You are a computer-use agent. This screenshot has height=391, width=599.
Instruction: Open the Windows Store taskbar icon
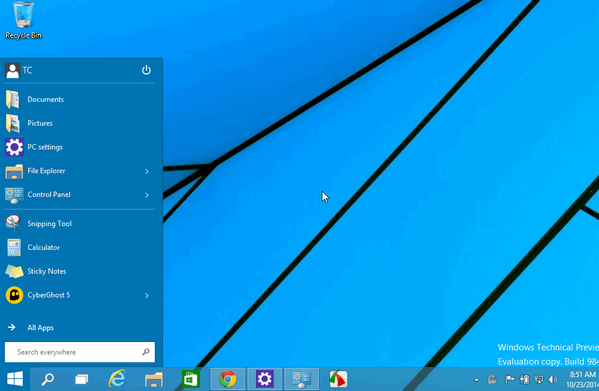pyautogui.click(x=191, y=379)
